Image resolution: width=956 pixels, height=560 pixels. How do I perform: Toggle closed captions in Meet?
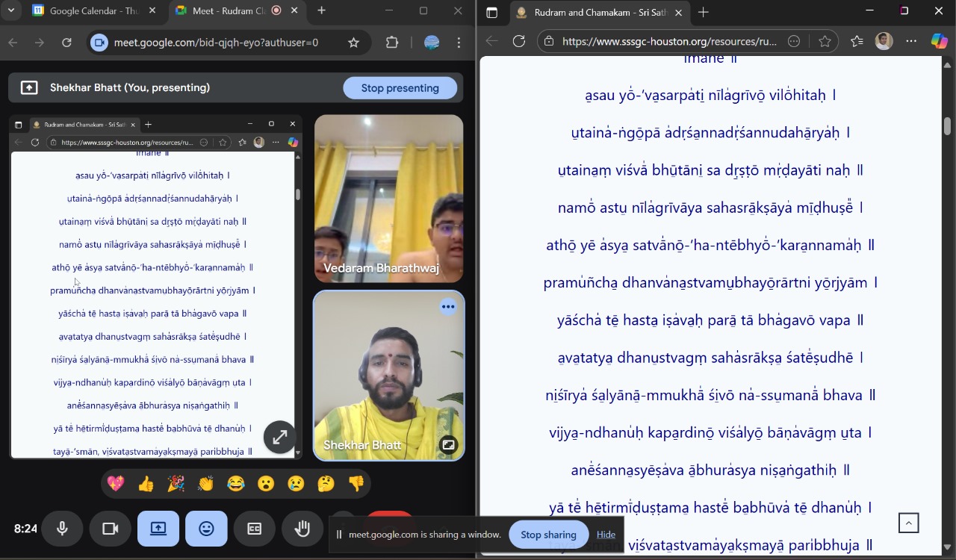coord(255,529)
